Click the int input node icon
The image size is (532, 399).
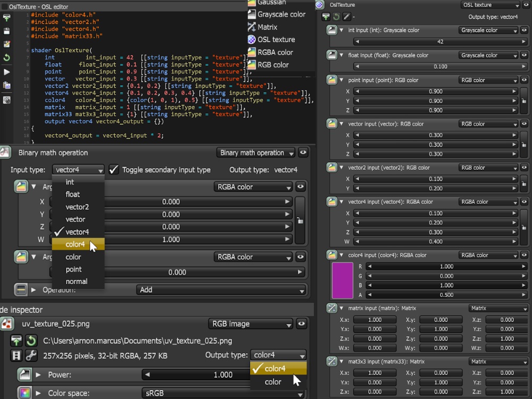pyautogui.click(x=331, y=30)
